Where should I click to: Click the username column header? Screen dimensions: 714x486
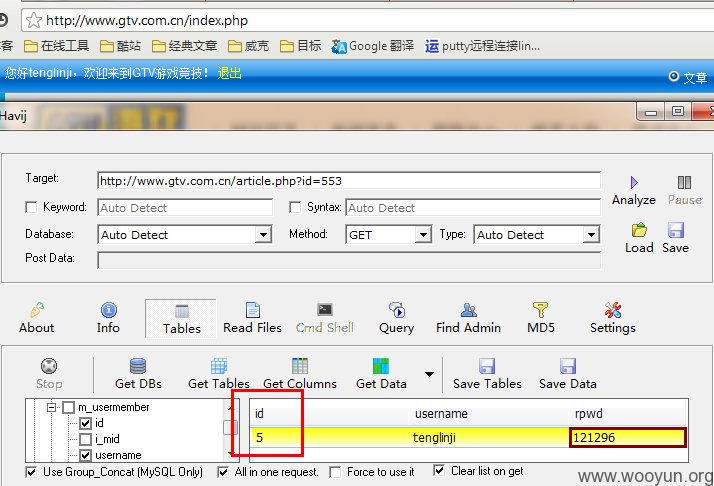[490, 414]
